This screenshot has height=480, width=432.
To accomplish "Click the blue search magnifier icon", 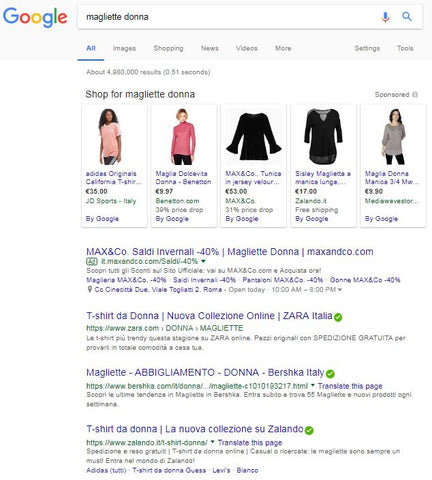I will [x=407, y=16].
